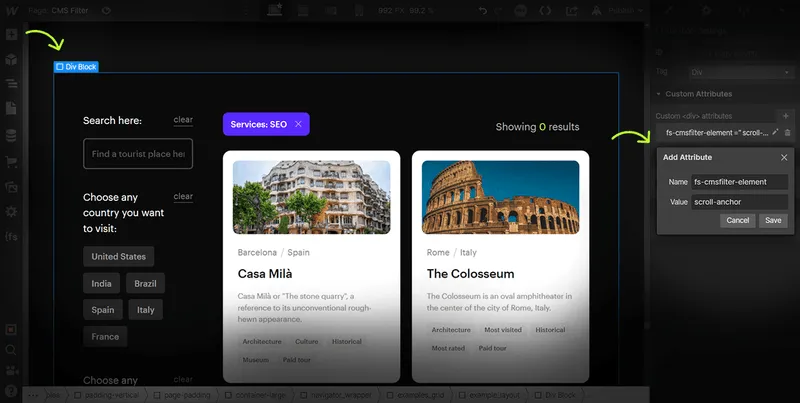
Task: Open the Settings gear in left sidebar
Action: click(x=11, y=211)
